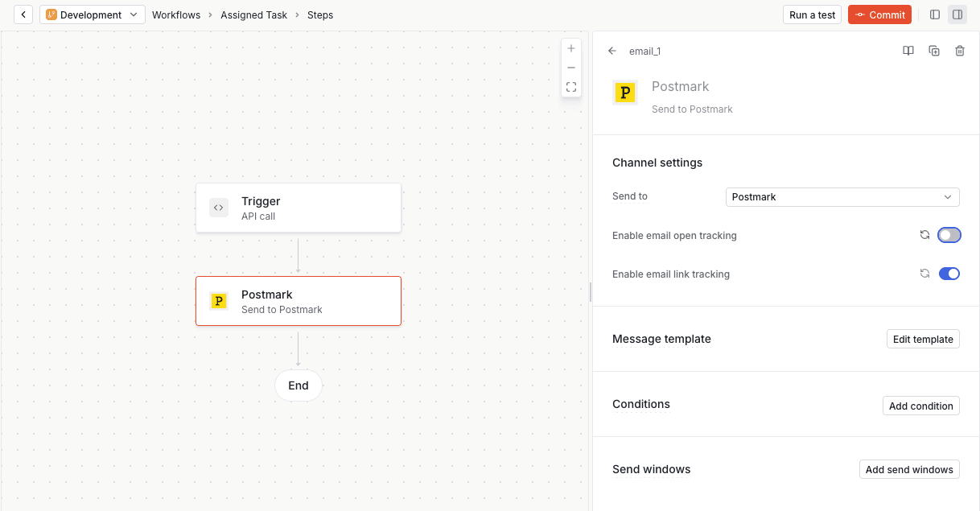Viewport: 980px width, 511px height.
Task: Open the Send to Postmark dropdown
Action: click(842, 196)
